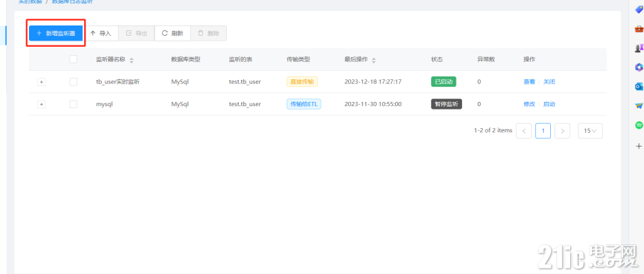Click the 删除 delete button

(x=209, y=33)
